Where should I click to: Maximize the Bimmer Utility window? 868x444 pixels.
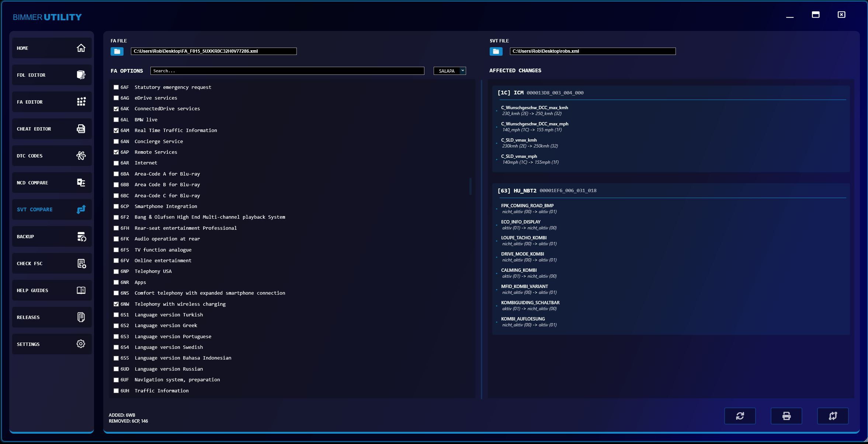(816, 15)
